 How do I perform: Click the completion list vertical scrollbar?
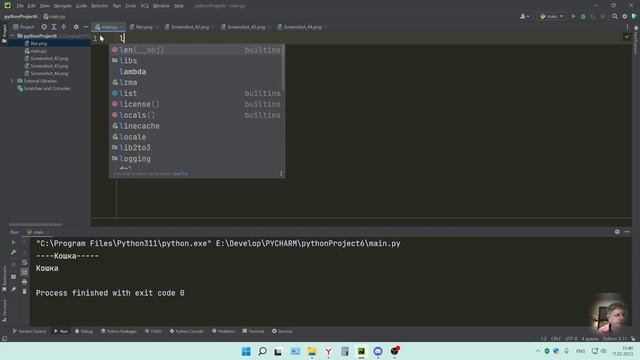point(283,67)
